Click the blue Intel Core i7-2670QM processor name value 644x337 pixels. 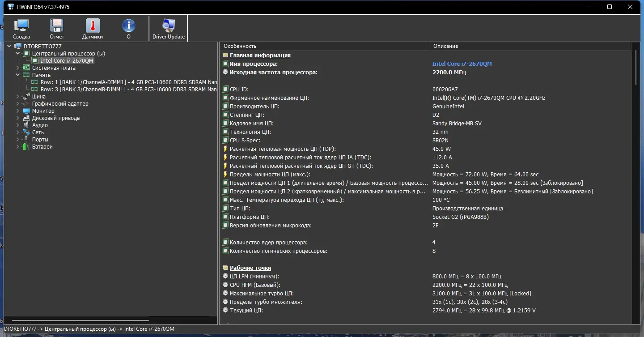pos(462,64)
